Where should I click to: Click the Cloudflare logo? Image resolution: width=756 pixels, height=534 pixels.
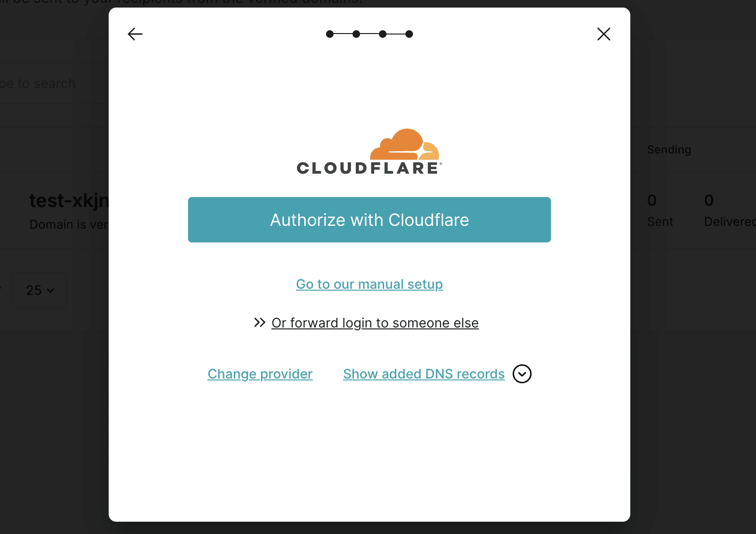[369, 151]
